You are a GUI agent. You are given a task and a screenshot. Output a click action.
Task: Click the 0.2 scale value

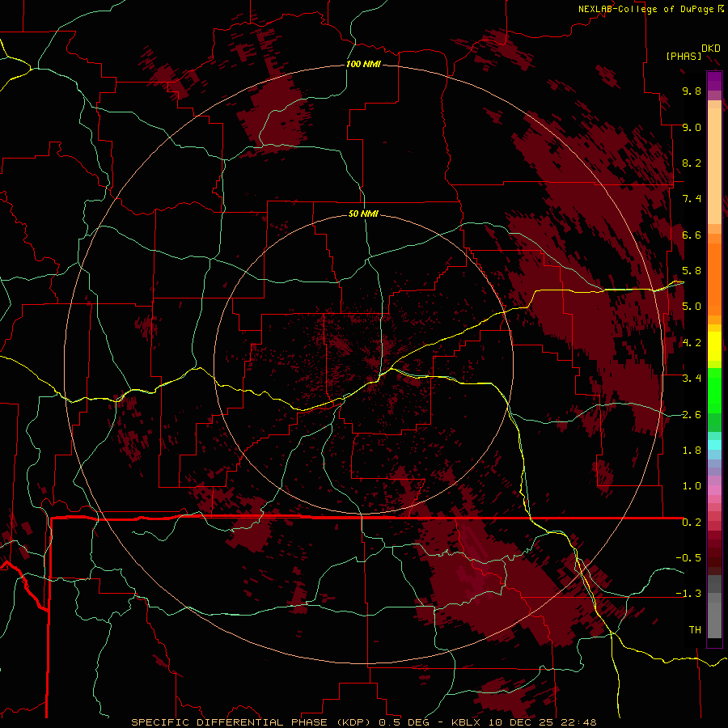692,523
